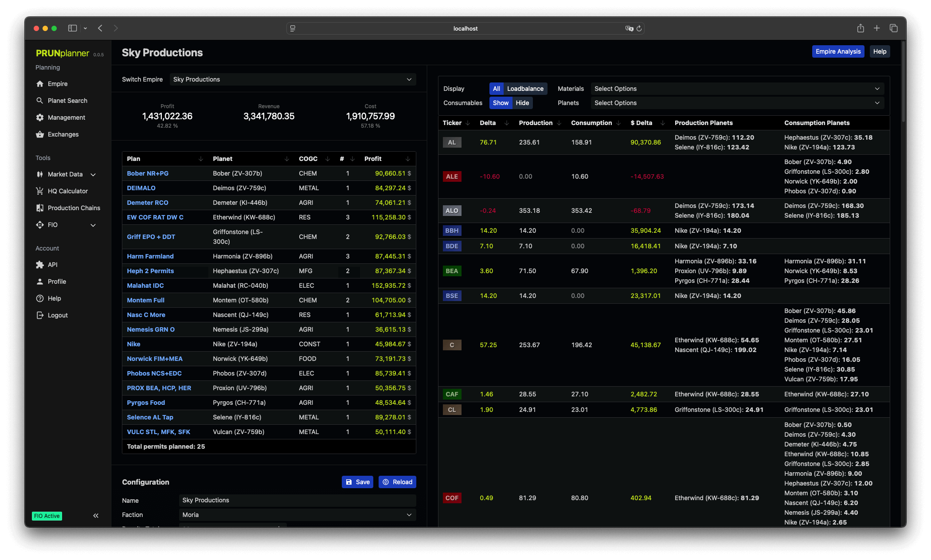Image resolution: width=931 pixels, height=560 pixels.
Task: Sort the table by Delta column arrow
Action: point(507,123)
